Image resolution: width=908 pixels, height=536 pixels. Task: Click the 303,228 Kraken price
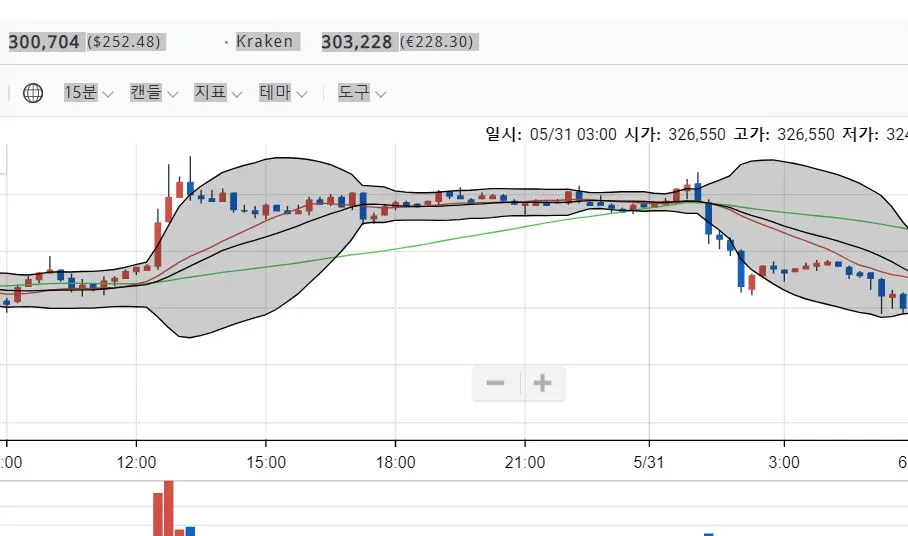pyautogui.click(x=357, y=42)
